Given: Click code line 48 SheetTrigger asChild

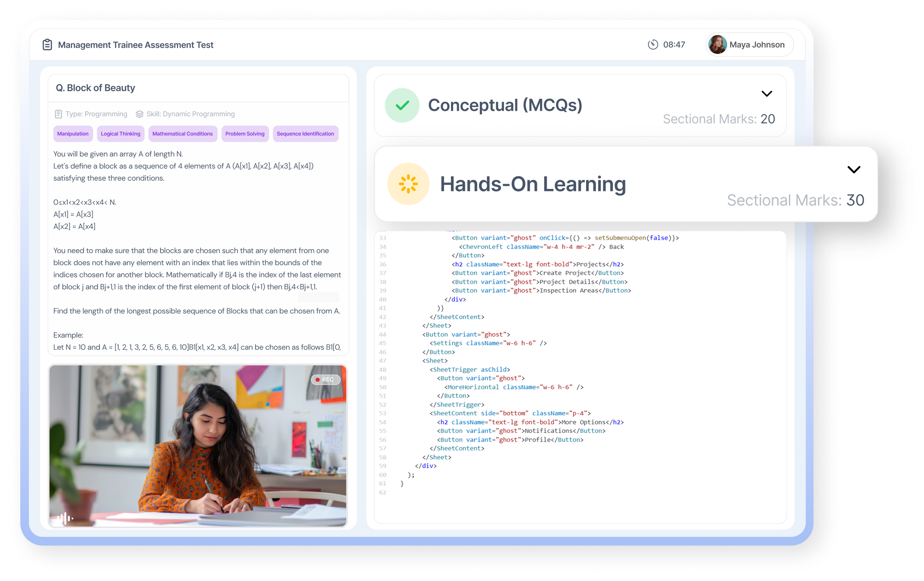Looking at the screenshot, I should click(470, 370).
